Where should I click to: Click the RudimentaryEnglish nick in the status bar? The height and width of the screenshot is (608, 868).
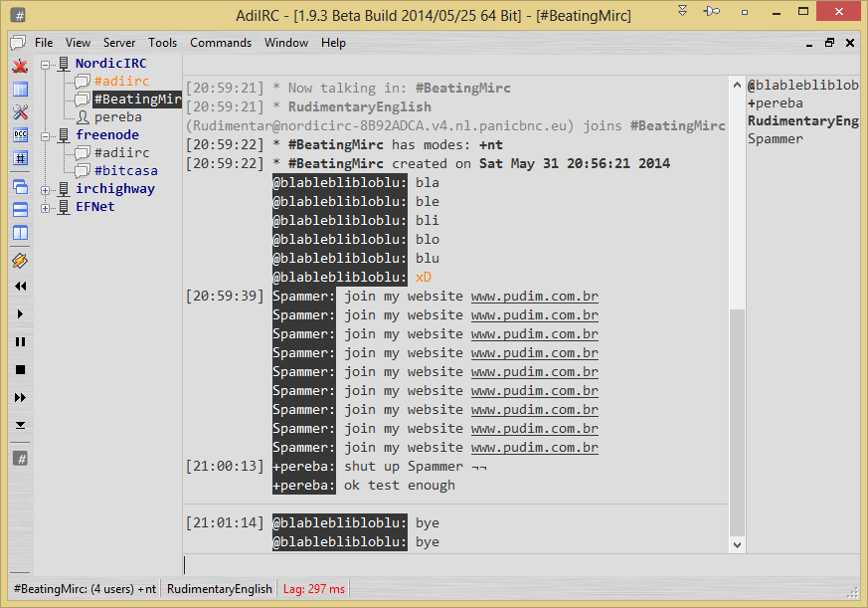click(x=219, y=589)
